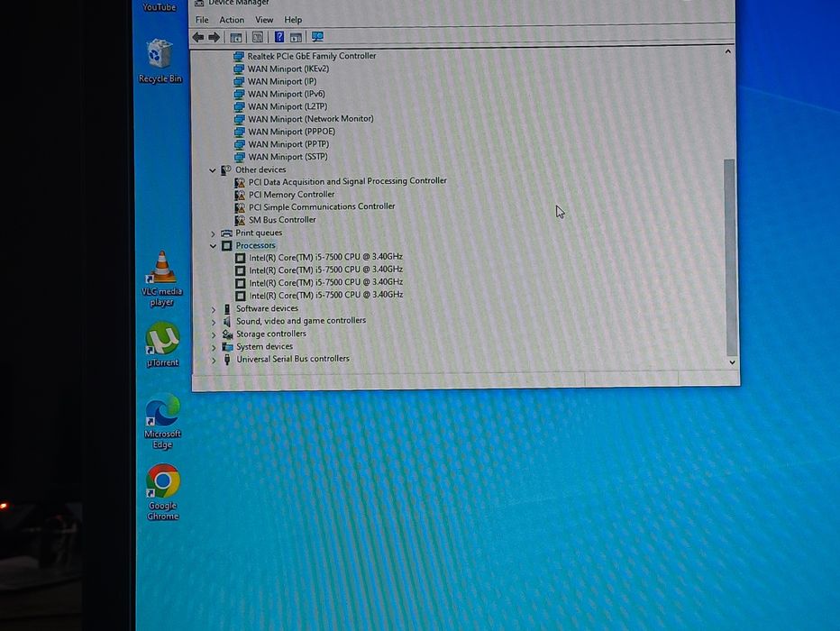The image size is (840, 631).
Task: Click the vertical scrollbar thumb in Device Manager
Action: pos(730,257)
